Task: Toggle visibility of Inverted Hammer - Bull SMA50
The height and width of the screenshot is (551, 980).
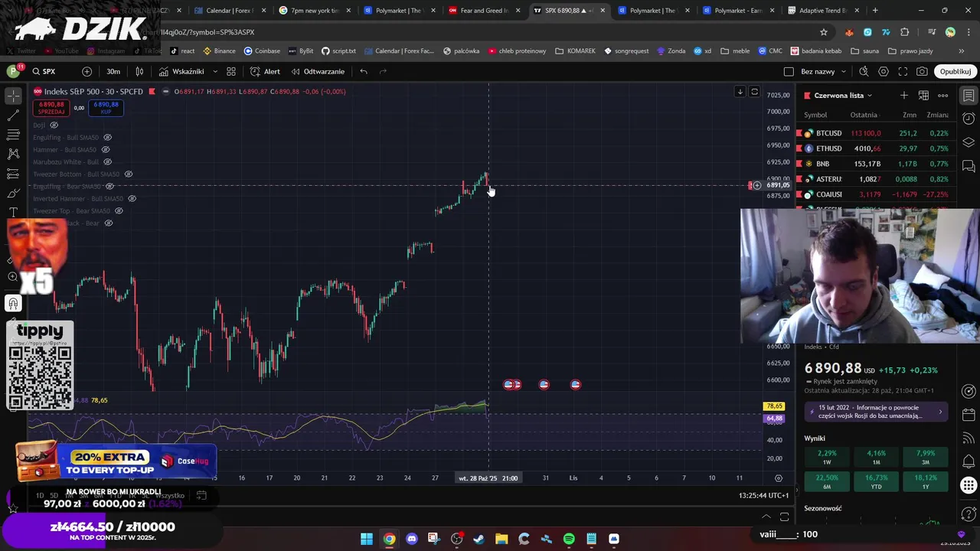Action: coord(132,198)
